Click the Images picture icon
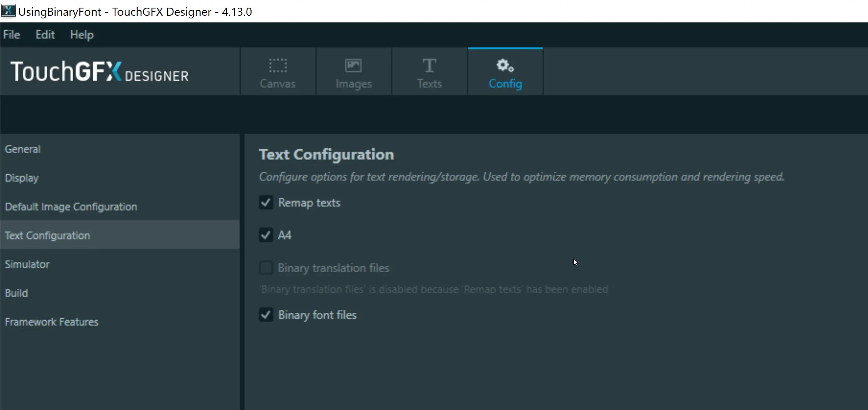868x410 pixels. pos(353,66)
